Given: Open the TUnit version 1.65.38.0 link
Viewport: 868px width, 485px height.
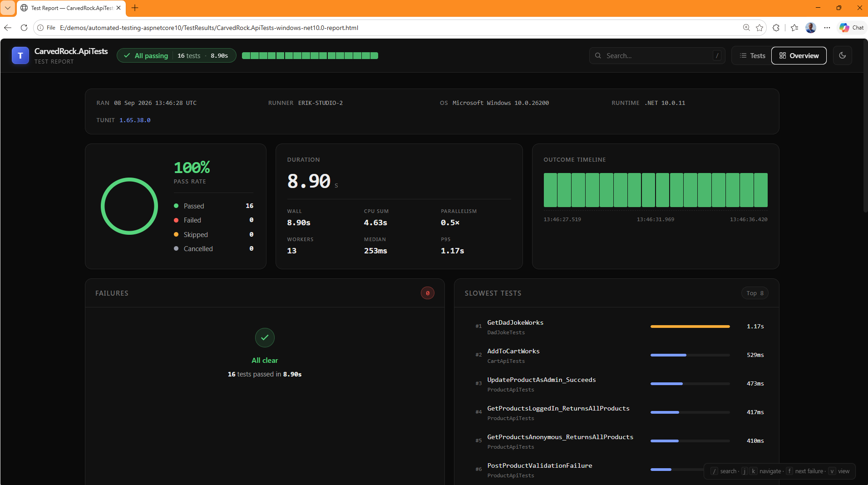Looking at the screenshot, I should tap(135, 120).
